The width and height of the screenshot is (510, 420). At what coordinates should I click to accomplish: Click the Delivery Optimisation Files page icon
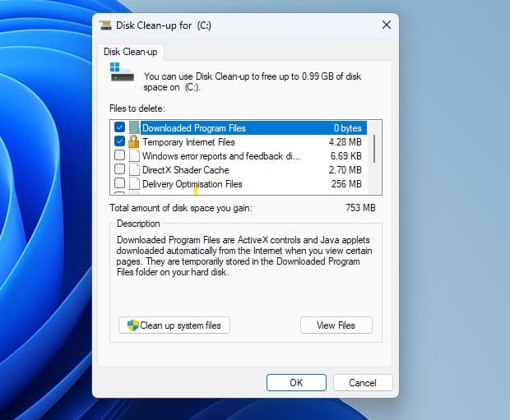(x=134, y=183)
